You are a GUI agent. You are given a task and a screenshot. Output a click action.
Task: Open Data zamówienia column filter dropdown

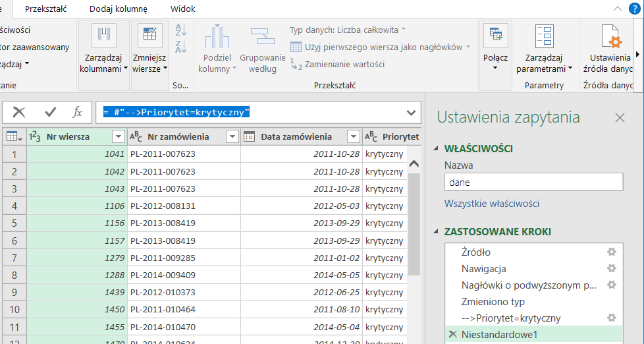tap(354, 136)
